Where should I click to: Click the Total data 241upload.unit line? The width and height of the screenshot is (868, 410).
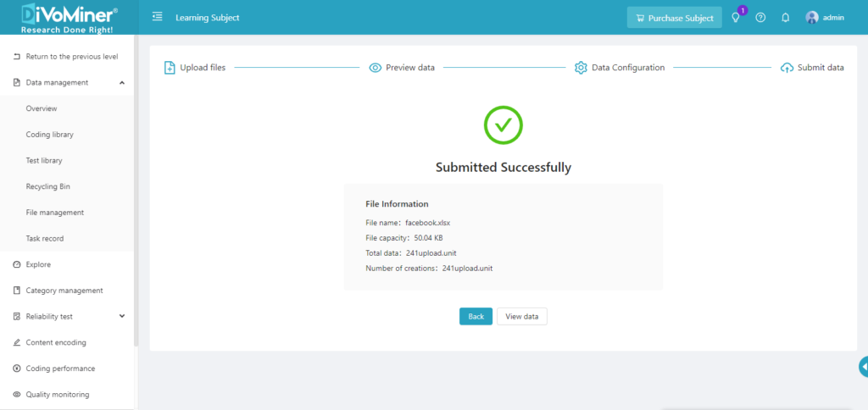coord(411,252)
